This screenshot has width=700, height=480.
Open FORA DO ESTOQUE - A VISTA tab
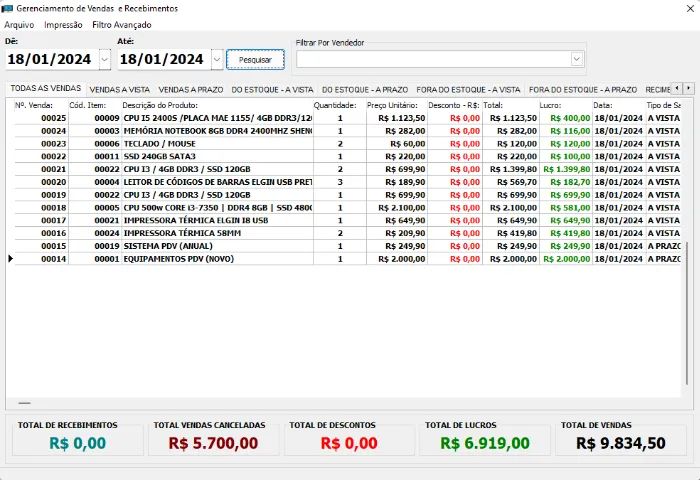(468, 90)
